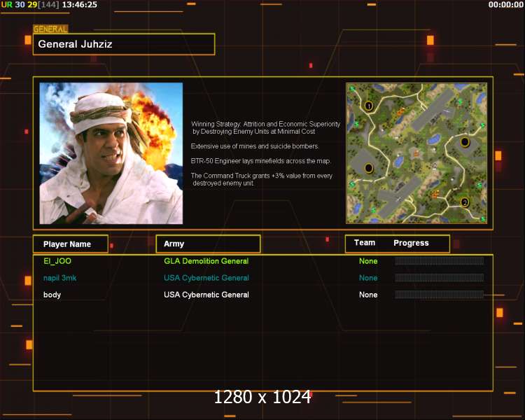Screen dimensions: 525x420
Task: Open the General Juhziz portrait image
Action: [111, 153]
